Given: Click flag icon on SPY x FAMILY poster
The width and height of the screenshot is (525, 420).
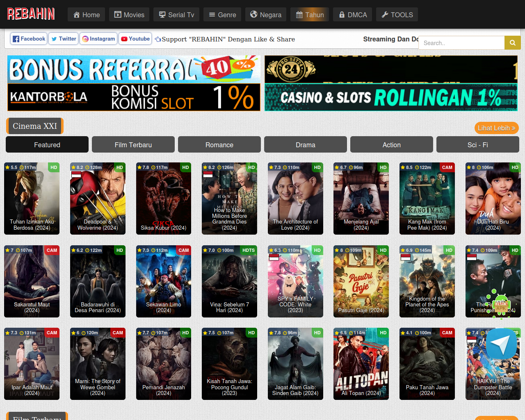Looking at the screenshot, I should pos(274,257).
